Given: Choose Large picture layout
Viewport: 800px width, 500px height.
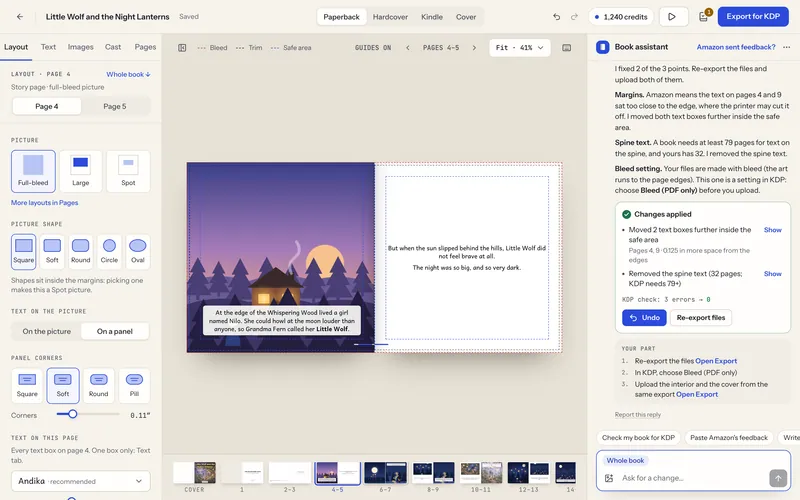Looking at the screenshot, I should pyautogui.click(x=81, y=171).
